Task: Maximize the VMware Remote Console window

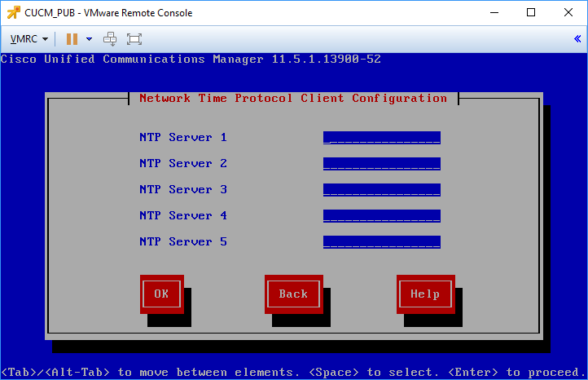Action: coord(531,12)
